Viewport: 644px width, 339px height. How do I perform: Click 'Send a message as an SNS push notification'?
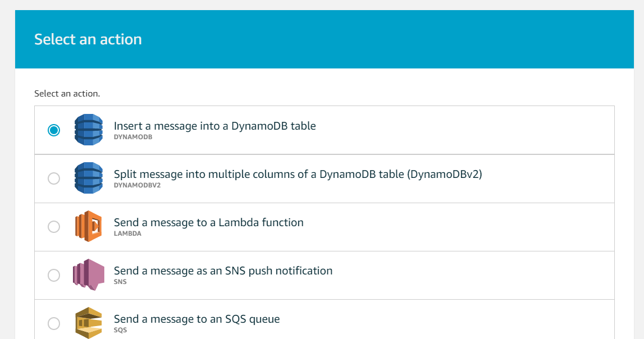[x=223, y=271]
